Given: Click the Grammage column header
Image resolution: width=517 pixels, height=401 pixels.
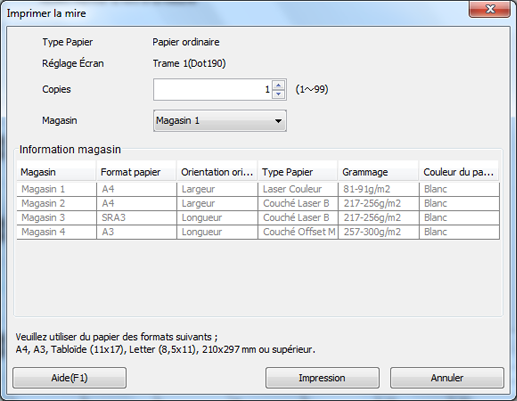Looking at the screenshot, I should (379, 172).
